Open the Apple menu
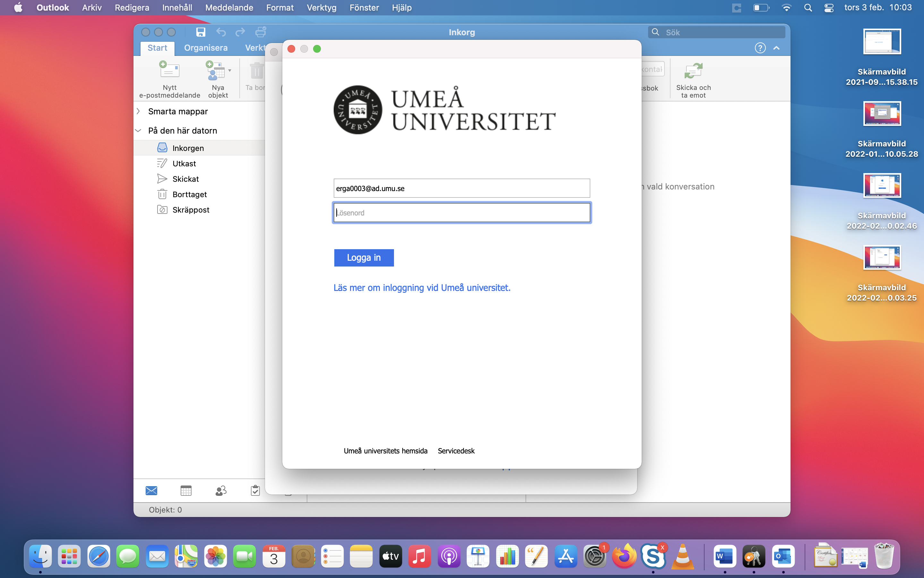 tap(18, 8)
